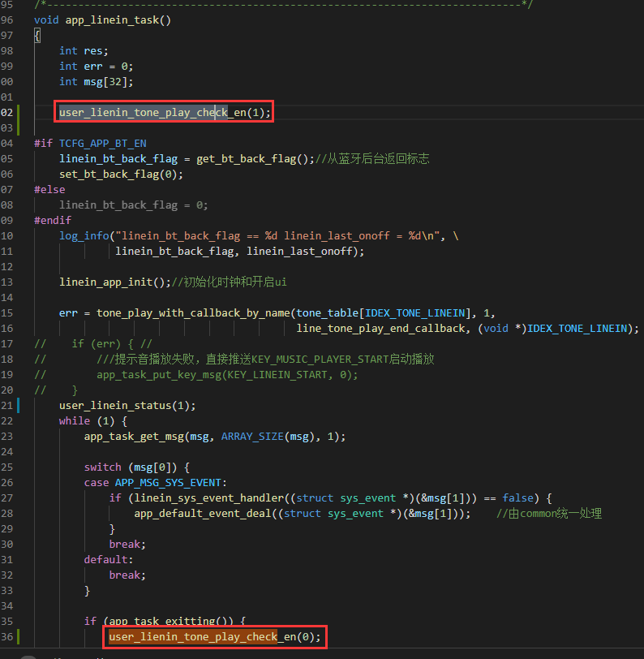Click app_default_event_deal call

[303, 514]
